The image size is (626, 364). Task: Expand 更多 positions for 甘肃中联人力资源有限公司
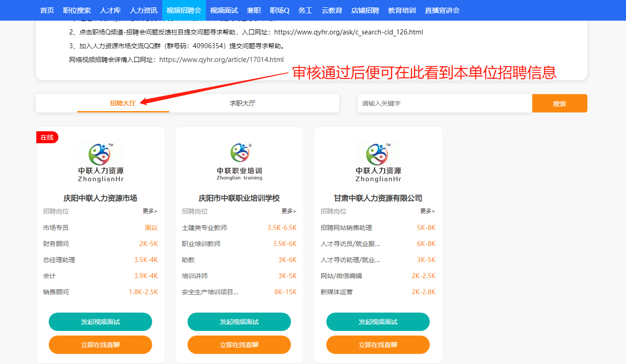427,211
